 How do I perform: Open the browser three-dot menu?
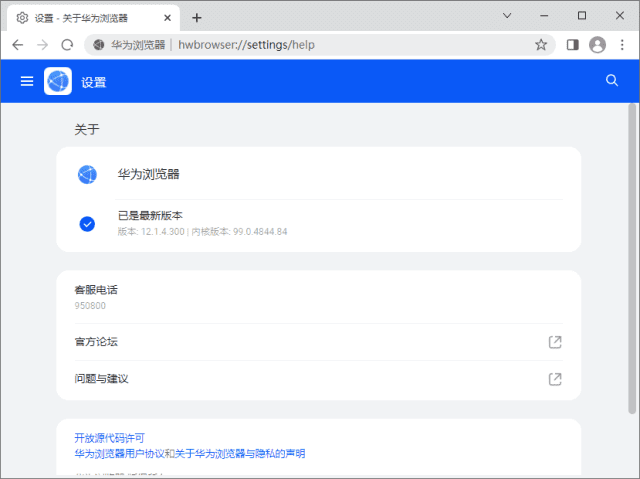pyautogui.click(x=623, y=45)
